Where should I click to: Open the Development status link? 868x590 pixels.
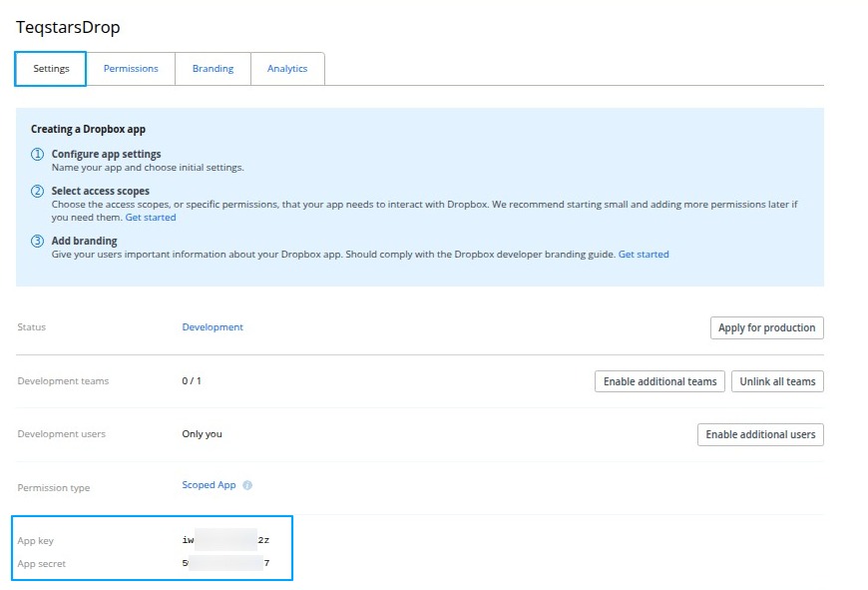click(x=213, y=327)
